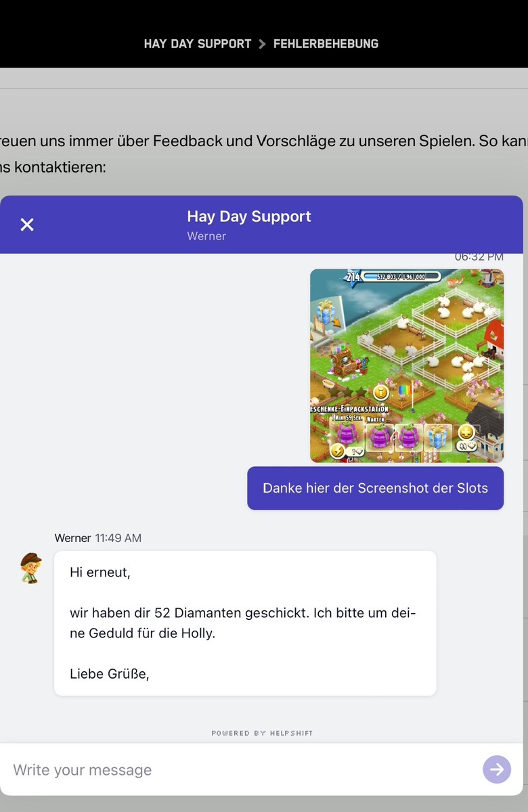This screenshot has width=528, height=812.
Task: Close the Hay Day Support chat window
Action: click(27, 225)
